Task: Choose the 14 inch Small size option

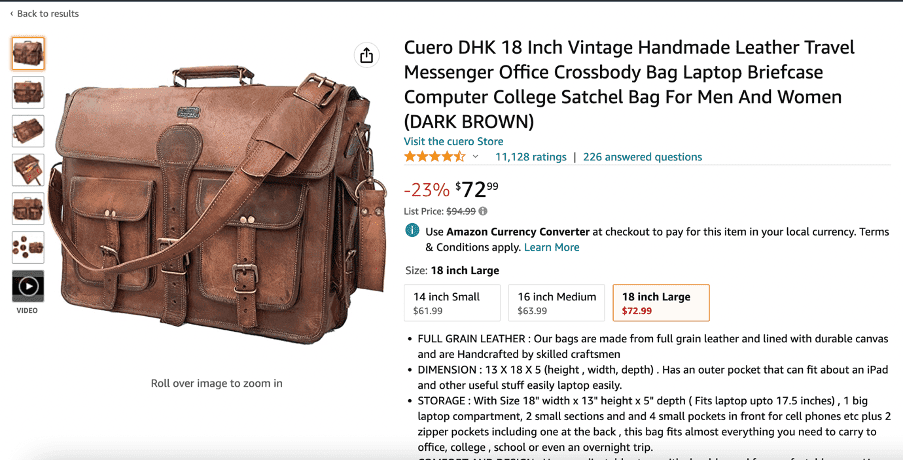Action: [x=453, y=303]
